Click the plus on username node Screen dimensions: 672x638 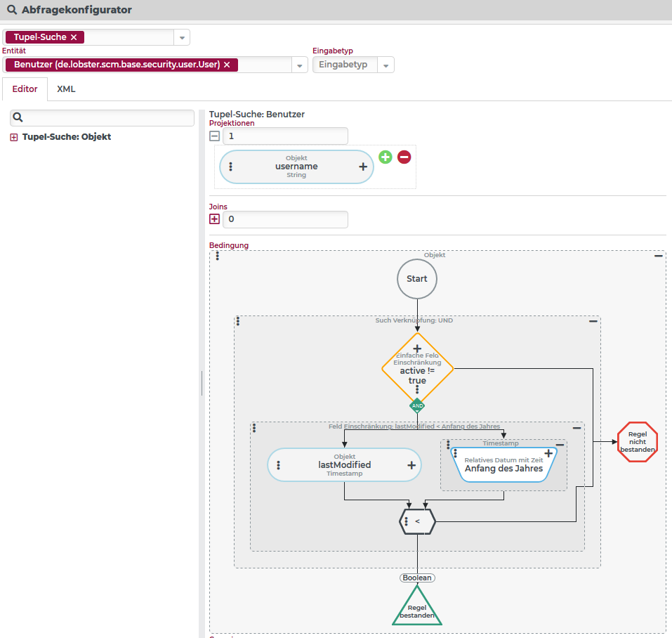363,167
